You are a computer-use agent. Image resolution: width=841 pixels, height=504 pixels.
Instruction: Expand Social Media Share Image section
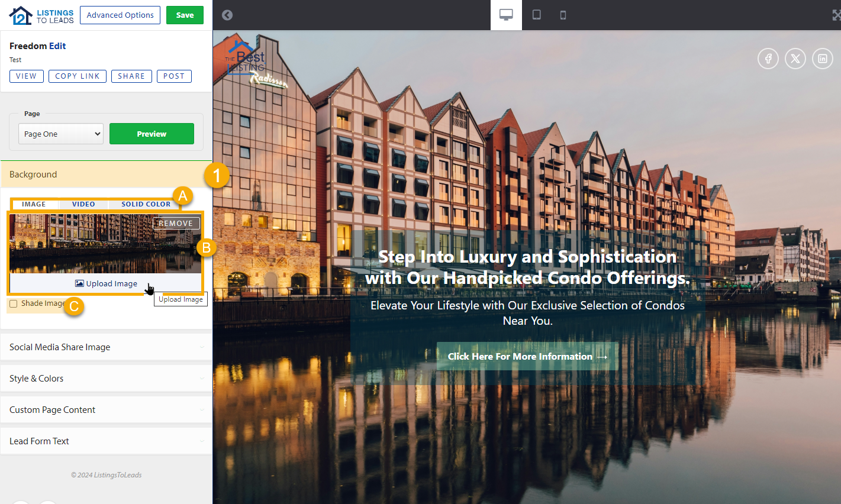click(106, 347)
